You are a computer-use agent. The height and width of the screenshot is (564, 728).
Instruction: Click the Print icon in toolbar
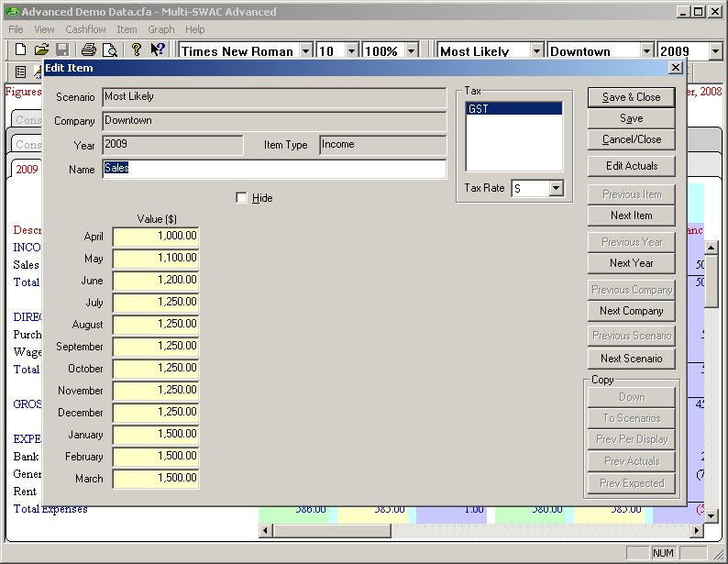(88, 50)
